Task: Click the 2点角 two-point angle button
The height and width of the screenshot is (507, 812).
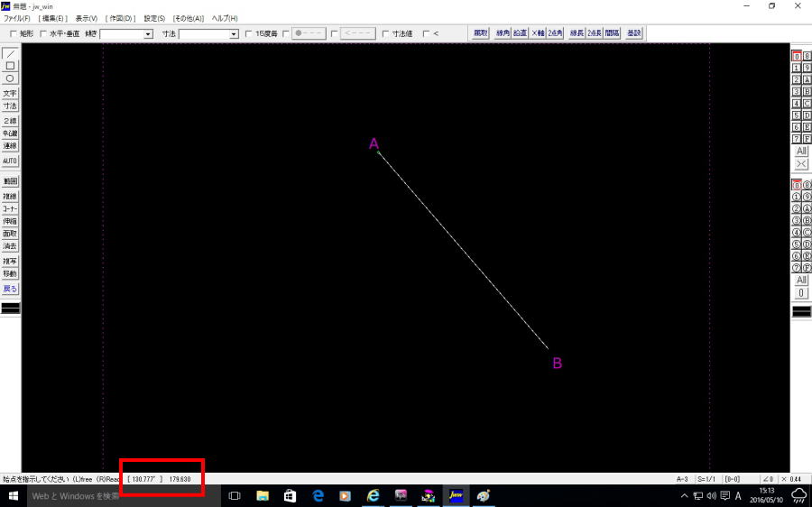Action: [x=555, y=33]
